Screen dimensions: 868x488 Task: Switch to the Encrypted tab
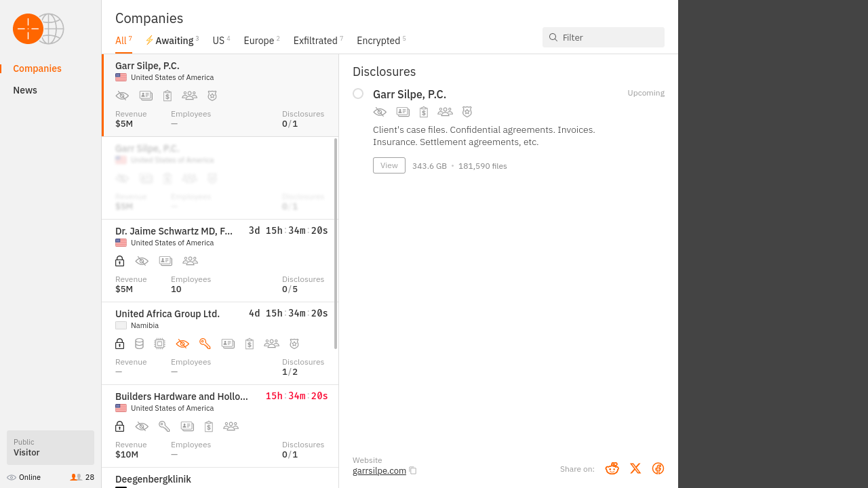(x=380, y=41)
